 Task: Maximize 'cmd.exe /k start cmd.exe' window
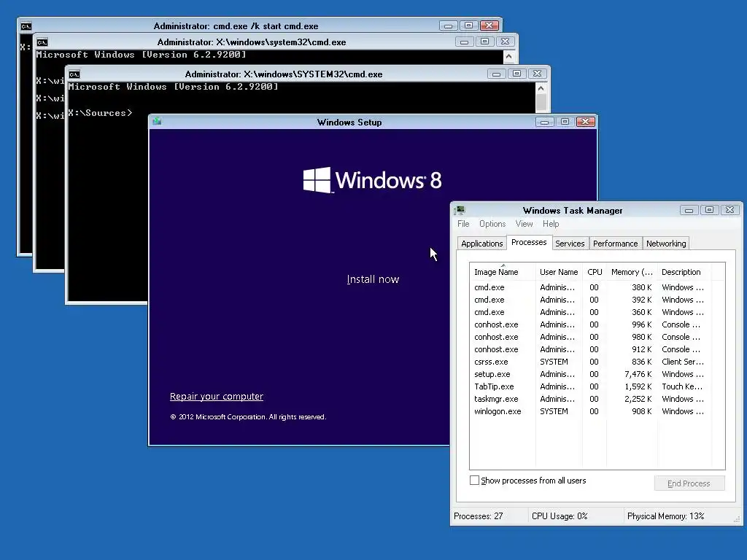click(x=469, y=26)
